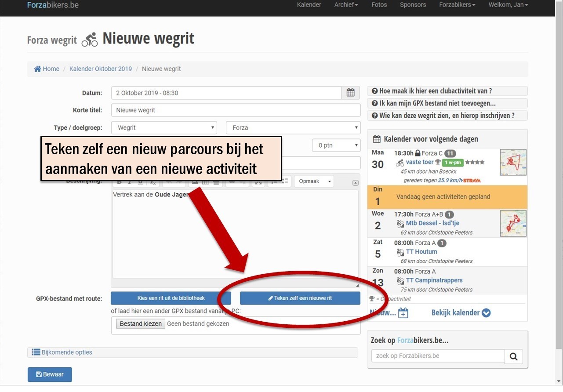
Task: Click the calendar icon in Kalender voor volgende dagen heading
Action: pyautogui.click(x=377, y=139)
